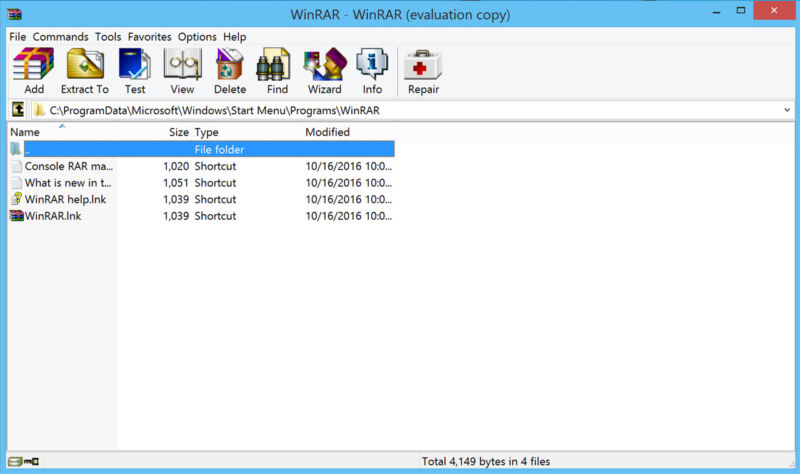Click the parent folder icon in first row
This screenshot has width=800, height=474.
16,149
